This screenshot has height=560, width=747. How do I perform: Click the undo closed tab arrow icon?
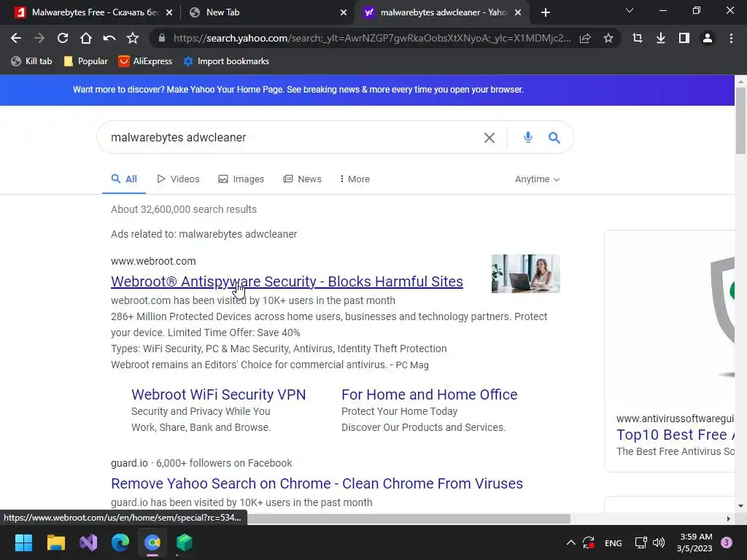tap(109, 38)
